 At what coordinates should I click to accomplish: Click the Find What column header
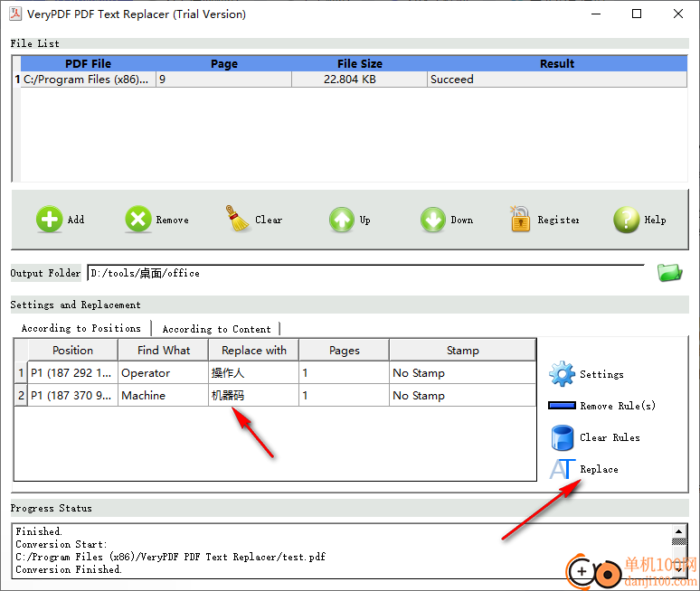164,350
